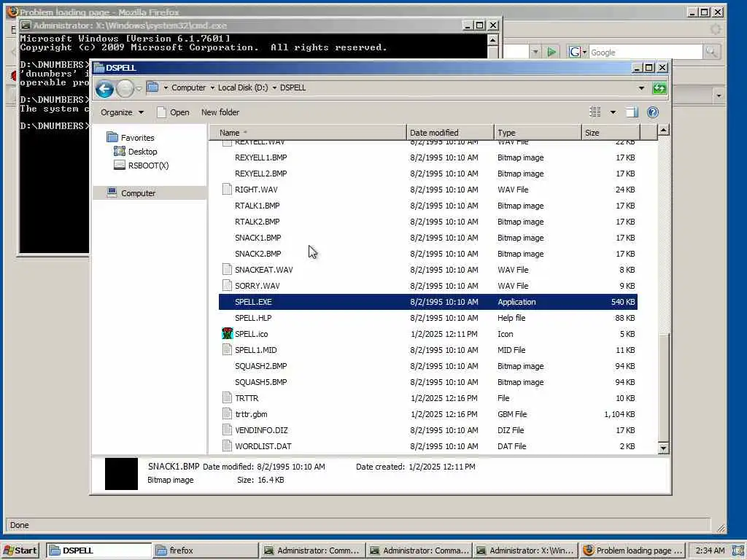Select the SPELL.EXE file name

click(x=253, y=302)
